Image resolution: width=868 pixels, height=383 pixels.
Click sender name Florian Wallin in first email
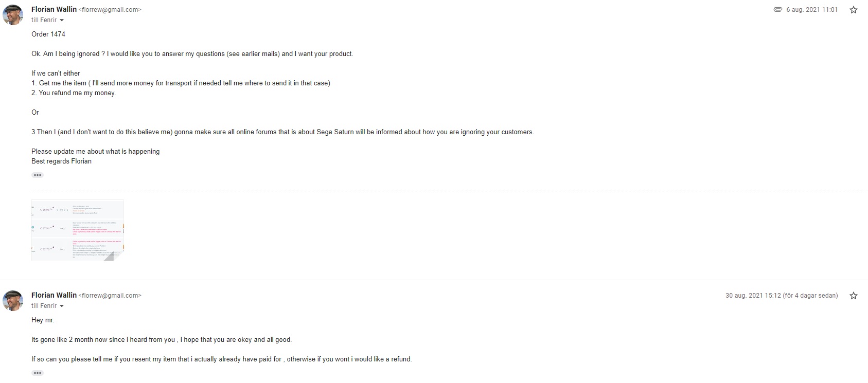(x=54, y=9)
